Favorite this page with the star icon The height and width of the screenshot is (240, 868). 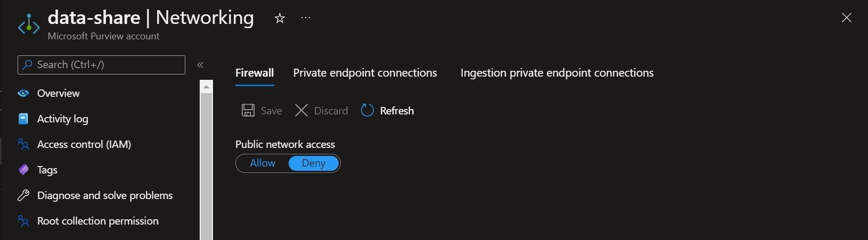click(x=280, y=19)
